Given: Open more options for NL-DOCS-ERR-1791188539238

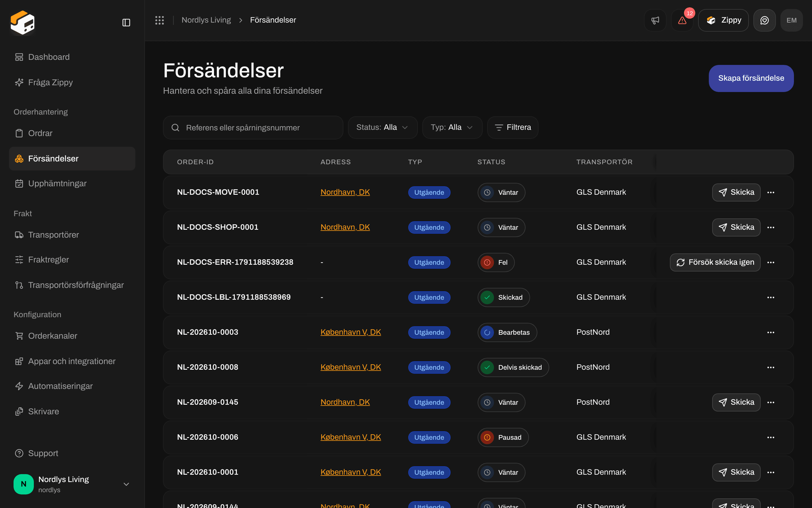Looking at the screenshot, I should pos(771,262).
